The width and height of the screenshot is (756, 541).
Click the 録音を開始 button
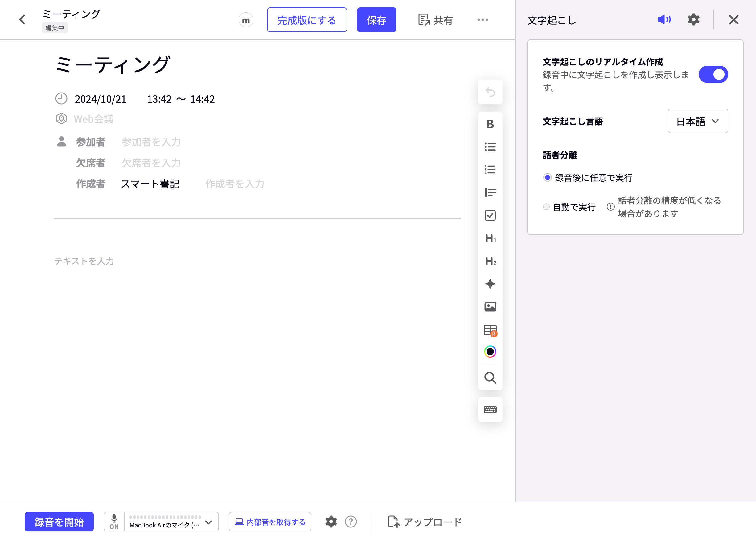59,522
